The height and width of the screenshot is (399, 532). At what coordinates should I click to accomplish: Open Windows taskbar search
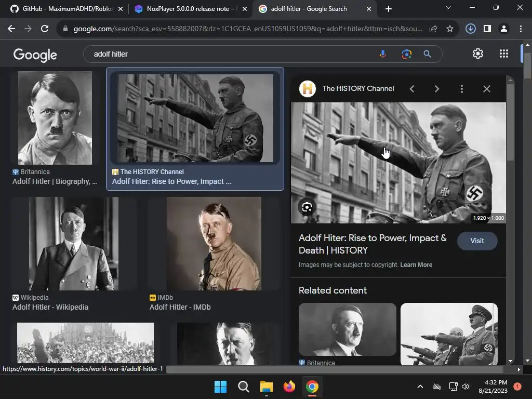[x=243, y=387]
